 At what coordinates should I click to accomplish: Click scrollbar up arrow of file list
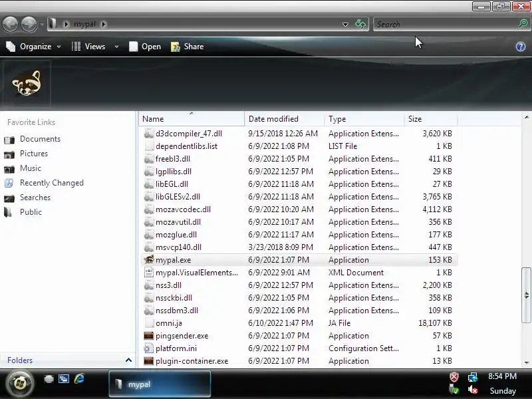click(x=526, y=118)
